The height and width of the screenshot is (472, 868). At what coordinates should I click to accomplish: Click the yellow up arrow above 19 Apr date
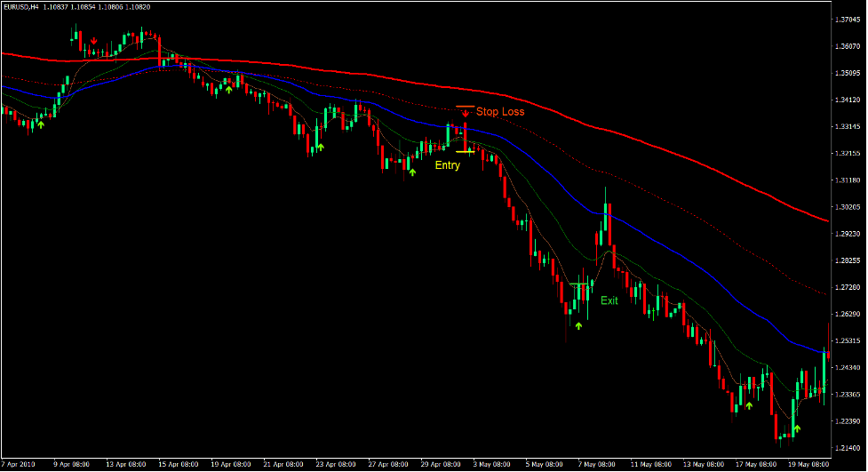point(228,89)
